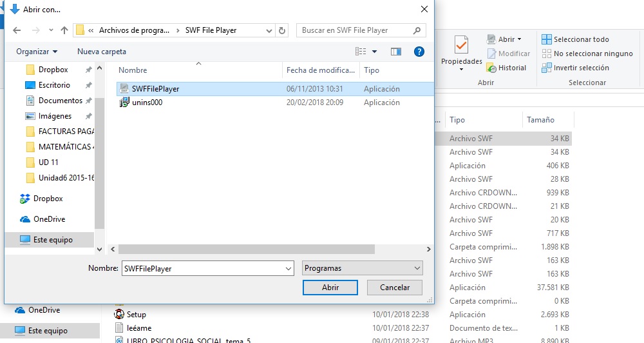Image resolution: width=644 pixels, height=343 pixels.
Task: Click Invertir selección in ribbon
Action: click(575, 68)
